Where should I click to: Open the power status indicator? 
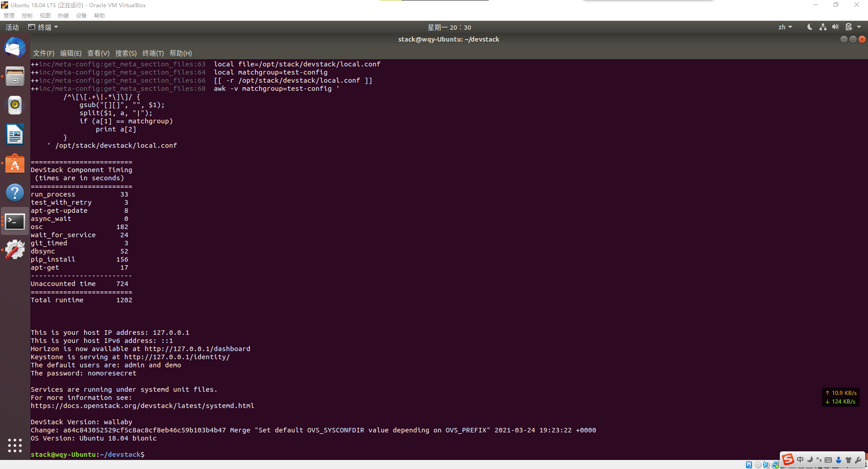click(849, 27)
